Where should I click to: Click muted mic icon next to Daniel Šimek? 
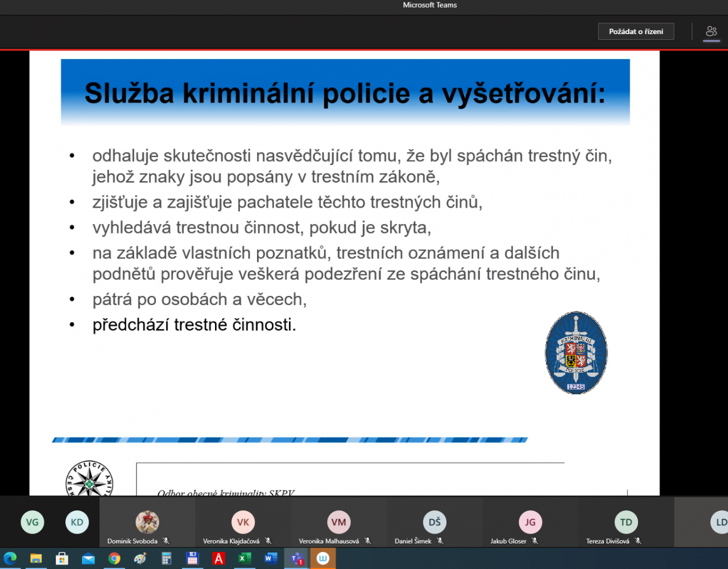pos(440,541)
